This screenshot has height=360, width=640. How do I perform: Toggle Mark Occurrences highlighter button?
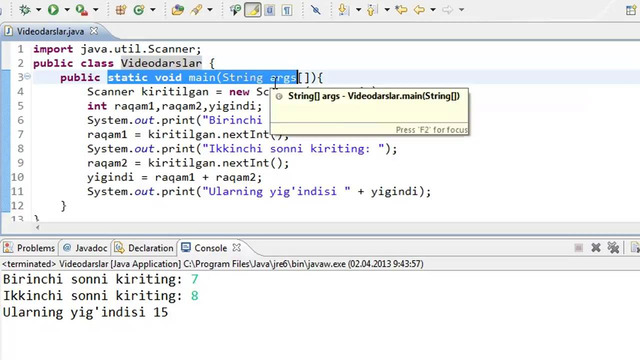tap(253, 10)
